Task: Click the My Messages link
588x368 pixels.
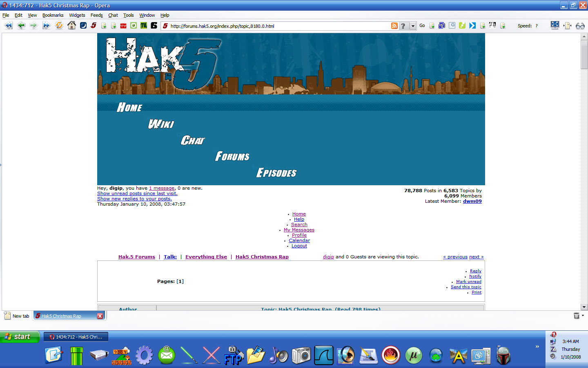Action: (x=299, y=230)
